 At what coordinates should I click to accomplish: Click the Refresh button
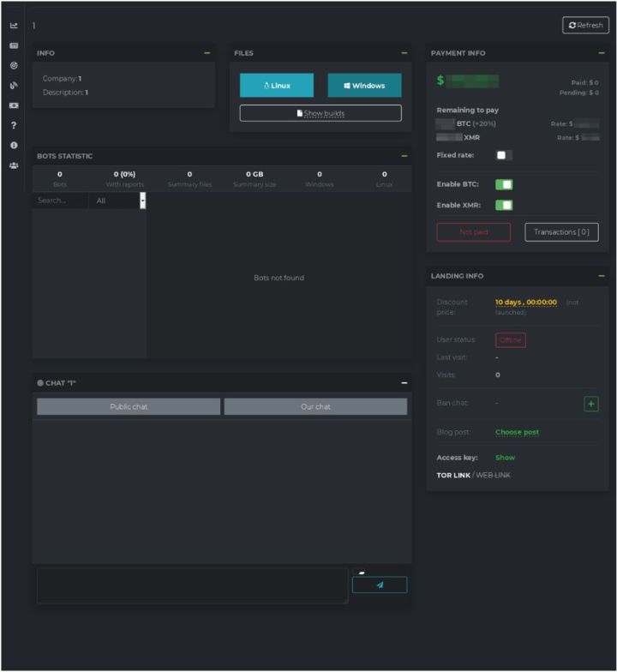pos(585,25)
